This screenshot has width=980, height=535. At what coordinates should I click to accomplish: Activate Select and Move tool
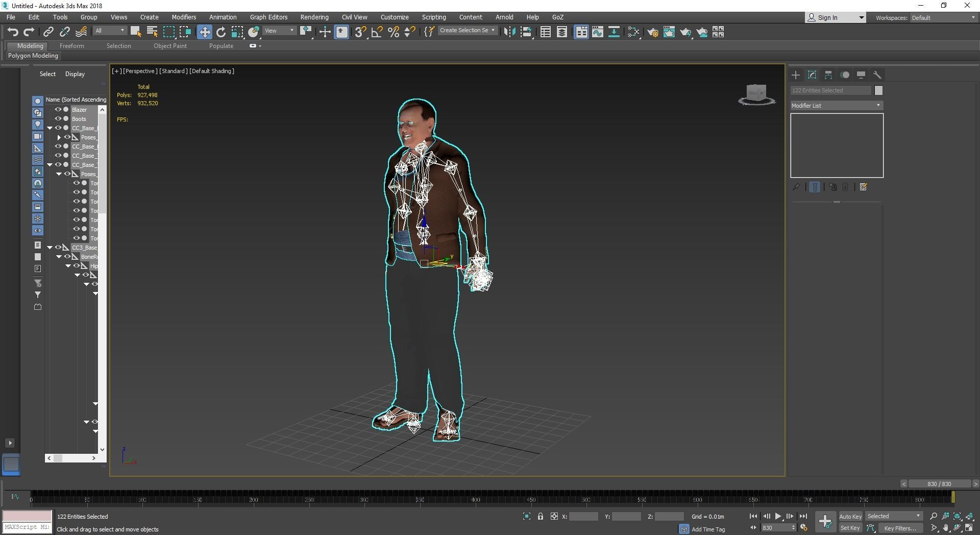(x=205, y=32)
